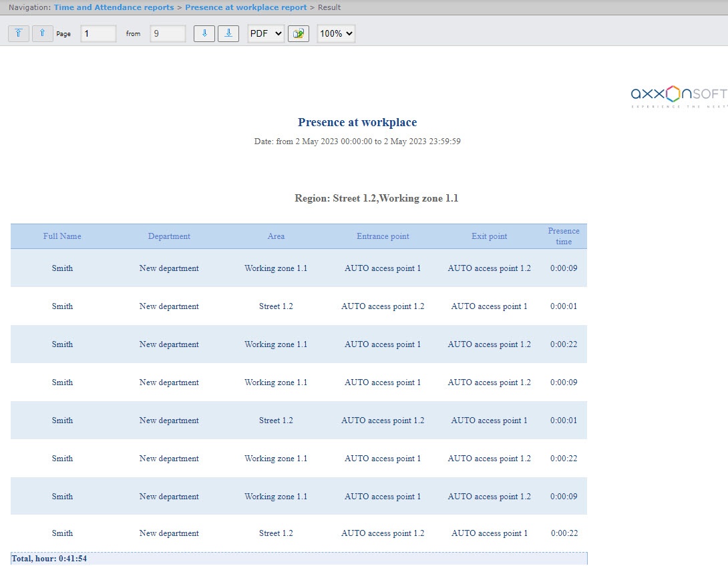Screen dimensions: 728x568
Task: Open the PDF export format dropdown
Action: pos(266,33)
